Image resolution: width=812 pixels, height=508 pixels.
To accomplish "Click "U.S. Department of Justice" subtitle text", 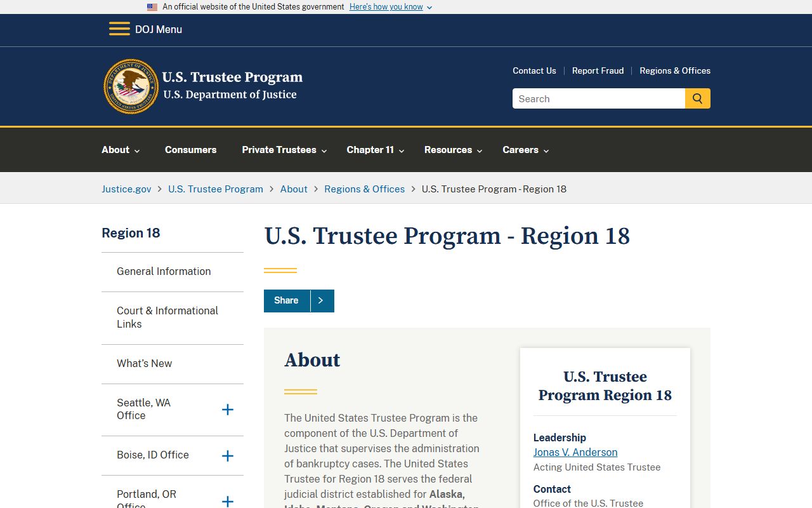I will click(x=230, y=95).
